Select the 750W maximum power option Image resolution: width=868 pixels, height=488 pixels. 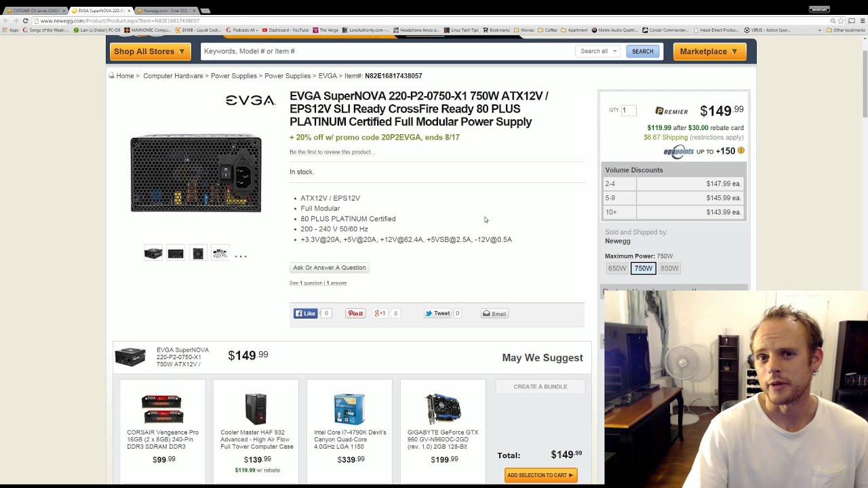pyautogui.click(x=643, y=268)
